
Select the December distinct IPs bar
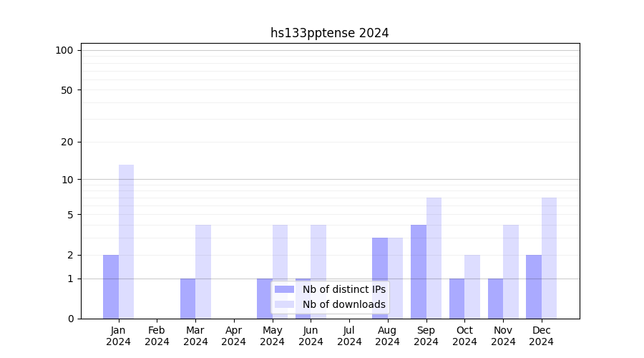pos(534,286)
